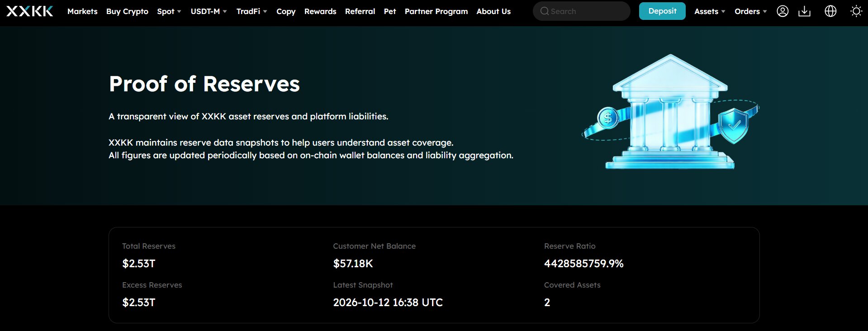Focus the Search input field
This screenshot has height=331, width=868.
click(582, 11)
